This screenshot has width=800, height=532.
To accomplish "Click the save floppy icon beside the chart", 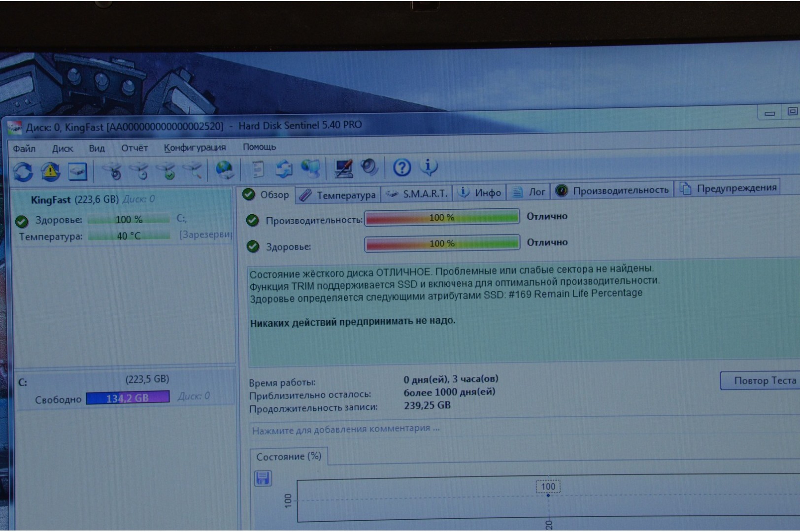I will (x=263, y=478).
